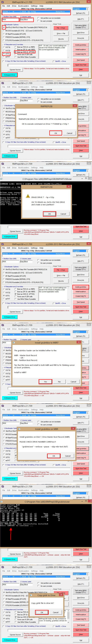92x644 pixels.
Task: Click 'Choose Source' in the first screenshot
Action: [15, 70]
